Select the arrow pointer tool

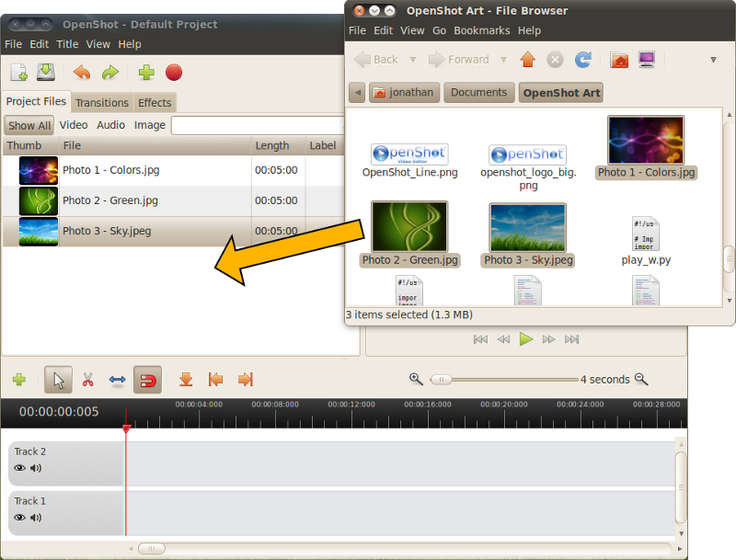(x=58, y=380)
